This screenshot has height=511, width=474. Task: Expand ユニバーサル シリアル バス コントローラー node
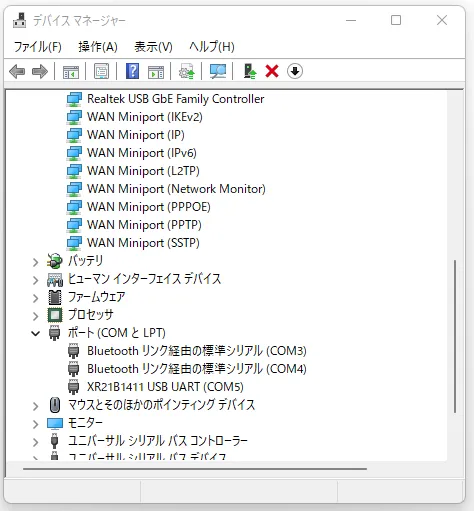pos(35,442)
